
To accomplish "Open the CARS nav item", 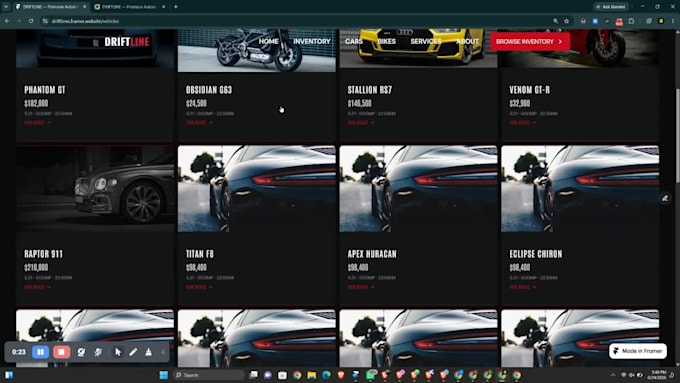I will click(354, 41).
